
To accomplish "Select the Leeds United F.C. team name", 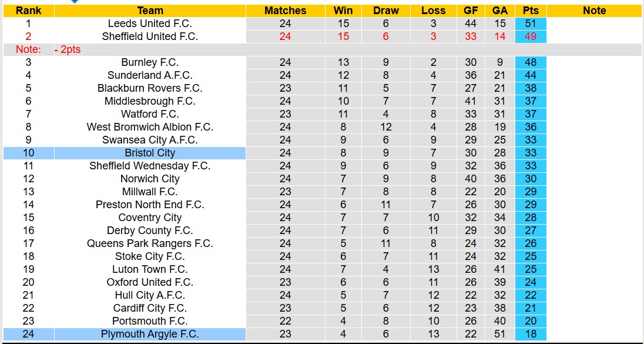I will [150, 24].
